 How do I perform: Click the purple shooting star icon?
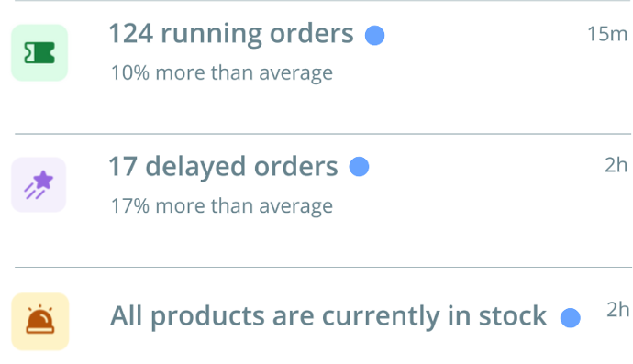tap(39, 185)
